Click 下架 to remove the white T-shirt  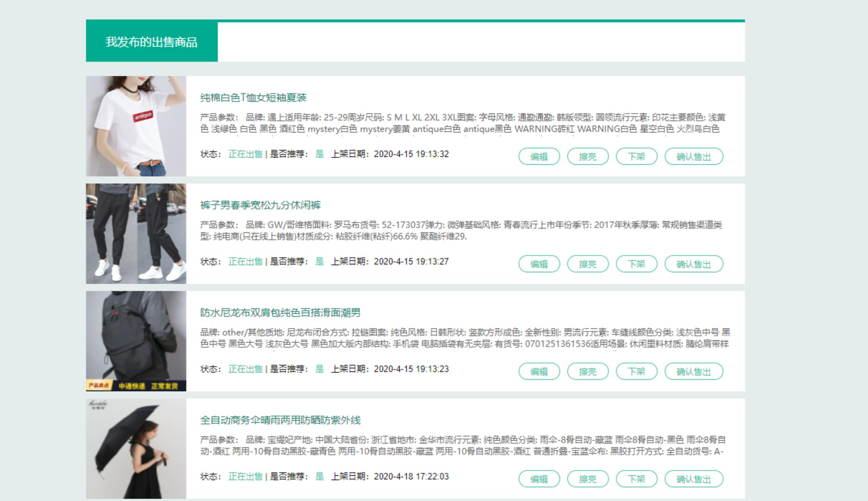(636, 156)
